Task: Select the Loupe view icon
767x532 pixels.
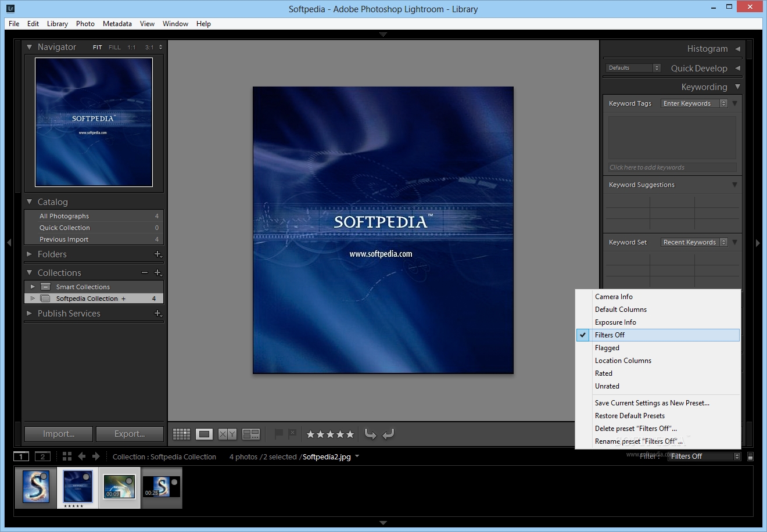Action: (204, 434)
